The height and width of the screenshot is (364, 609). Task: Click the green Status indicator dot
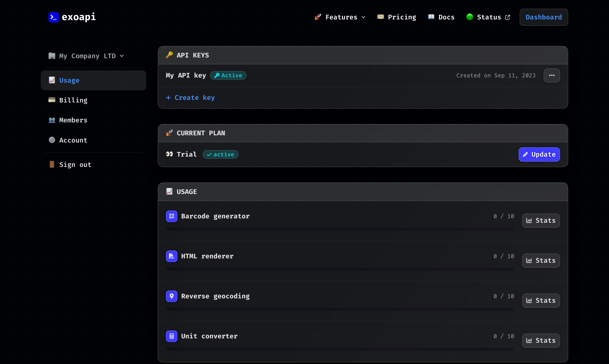tap(469, 17)
